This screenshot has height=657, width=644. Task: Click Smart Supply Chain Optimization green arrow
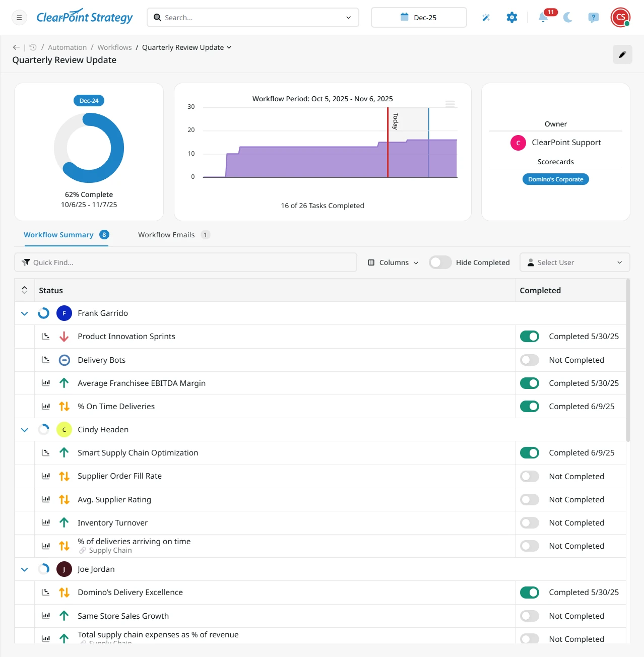(64, 453)
